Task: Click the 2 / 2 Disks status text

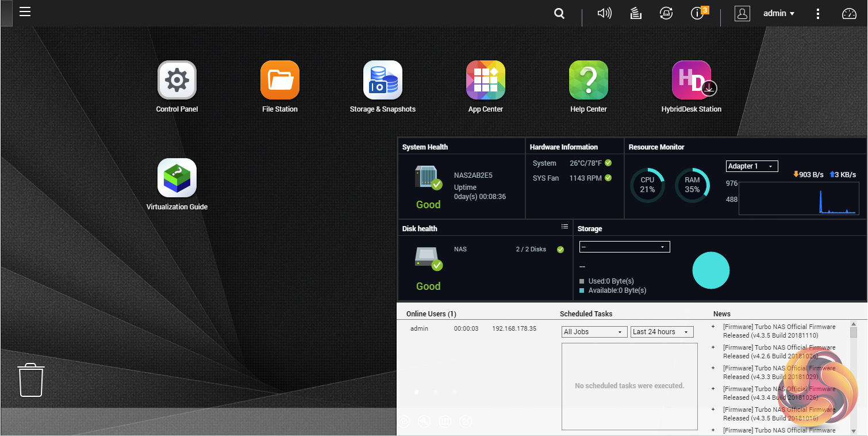Action: (531, 250)
